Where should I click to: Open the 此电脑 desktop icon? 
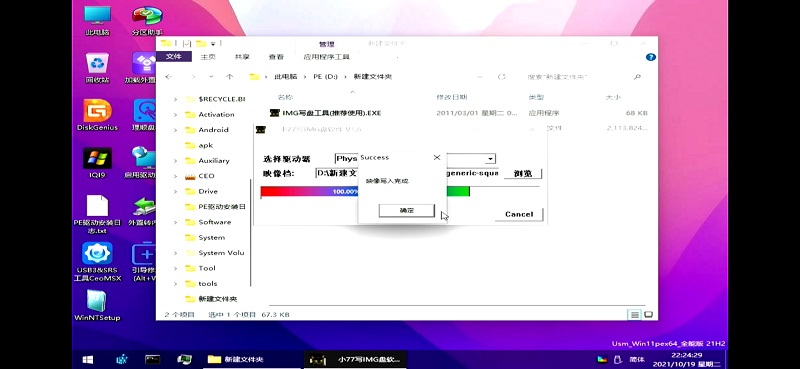tap(97, 20)
